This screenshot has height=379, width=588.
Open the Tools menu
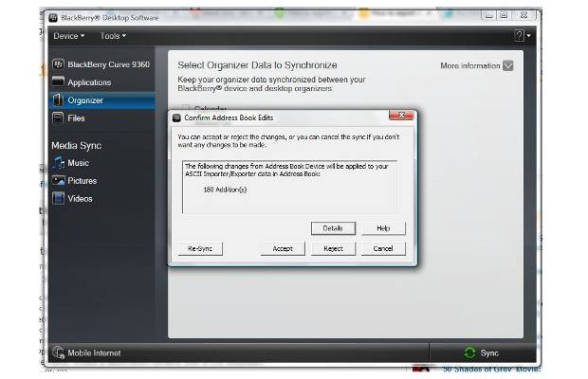click(113, 36)
